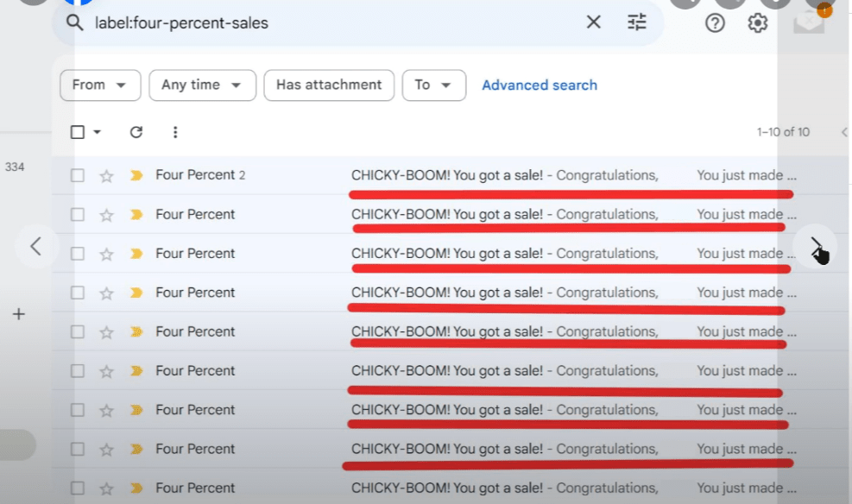Star the fifth Four Percent email
The image size is (852, 504).
[x=106, y=332]
